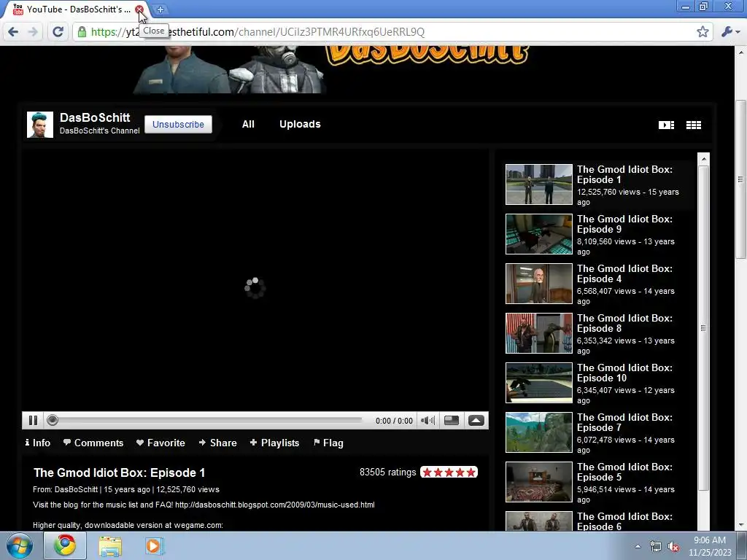
Task: Open a new tab with plus button
Action: click(160, 9)
